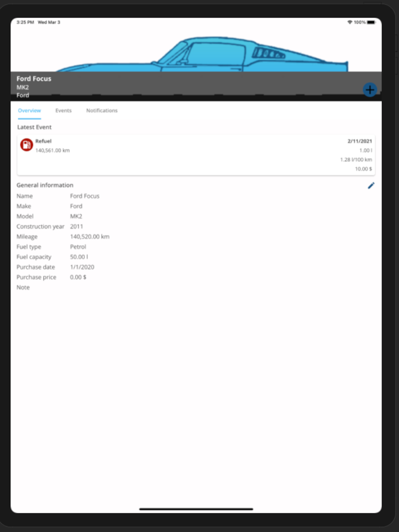The width and height of the screenshot is (399, 532).
Task: Tap the iPad home indicator bar
Action: pos(196,509)
